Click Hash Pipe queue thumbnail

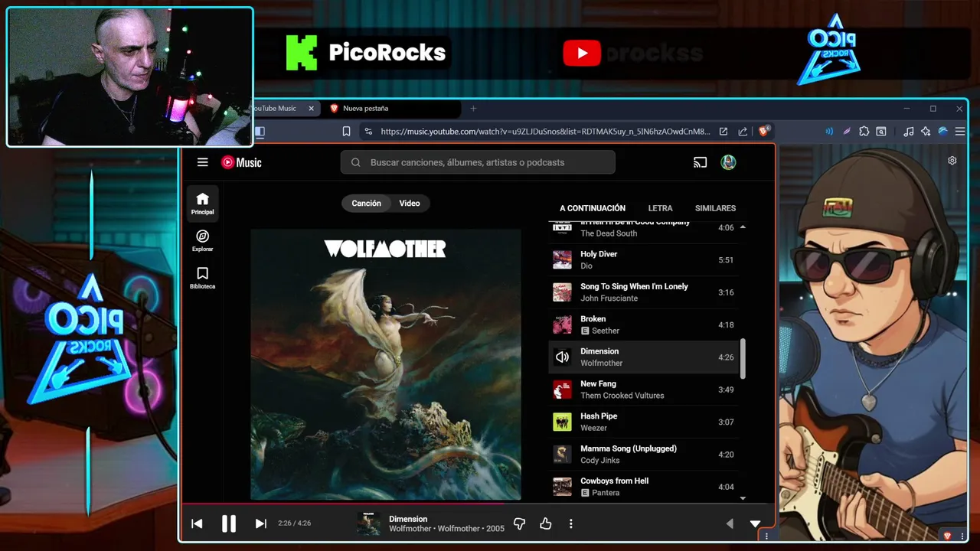pos(562,422)
